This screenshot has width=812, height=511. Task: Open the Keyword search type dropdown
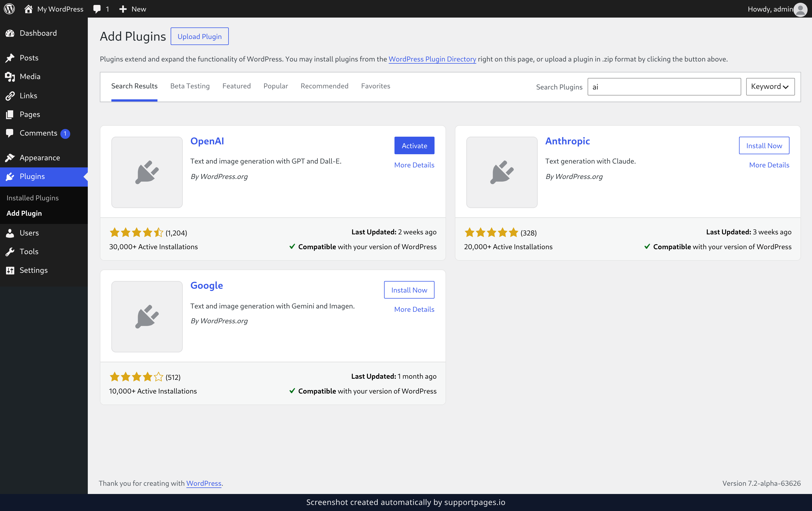click(770, 87)
